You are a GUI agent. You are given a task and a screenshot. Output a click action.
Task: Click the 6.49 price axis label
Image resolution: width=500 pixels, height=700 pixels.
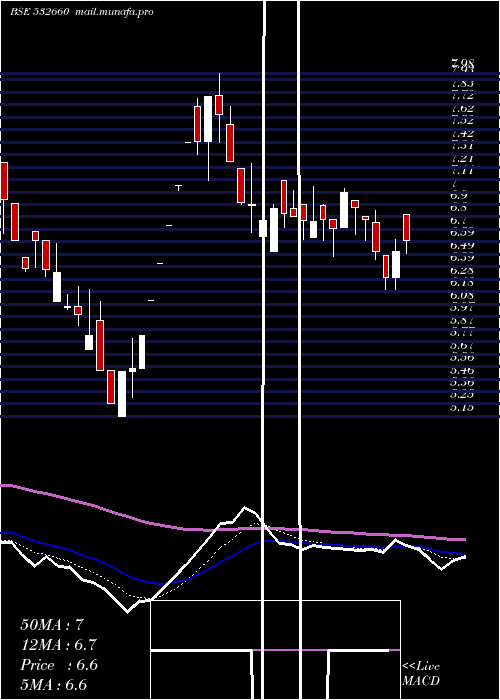pyautogui.click(x=462, y=245)
